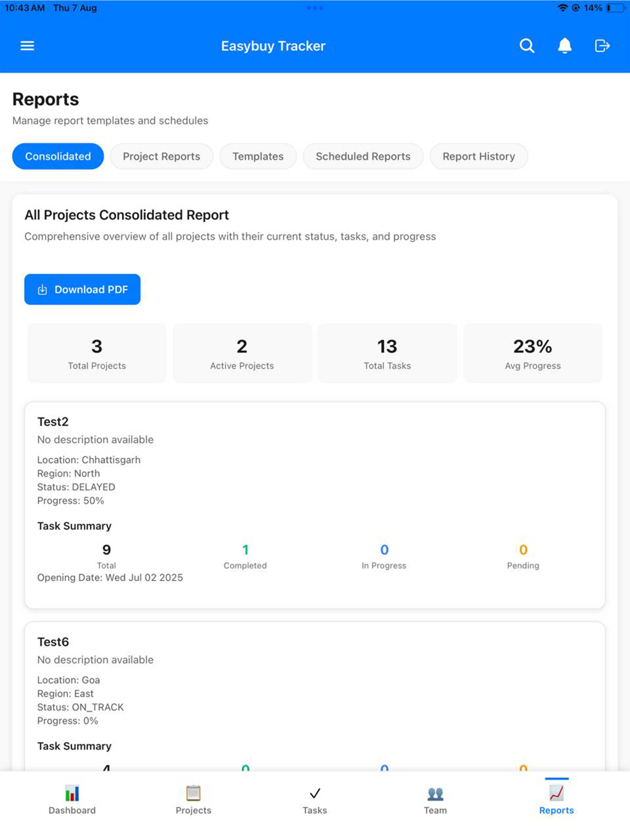Click the search magnifier icon

click(527, 46)
